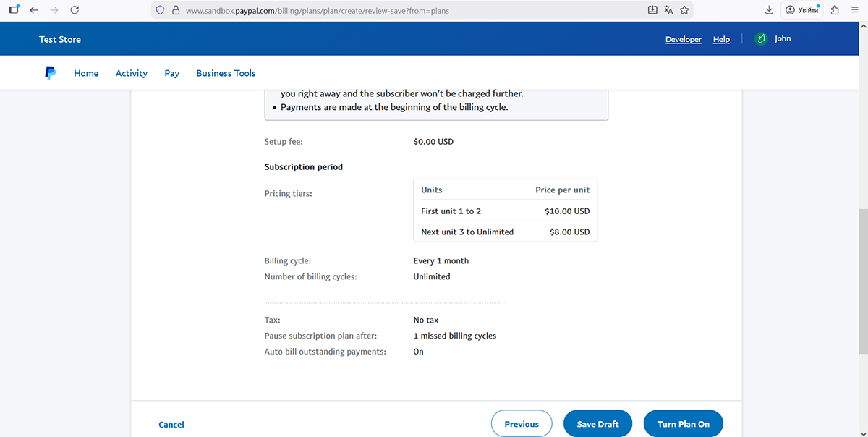This screenshot has height=437, width=868.
Task: Open the Firefox hamburger menu
Action: click(x=855, y=10)
